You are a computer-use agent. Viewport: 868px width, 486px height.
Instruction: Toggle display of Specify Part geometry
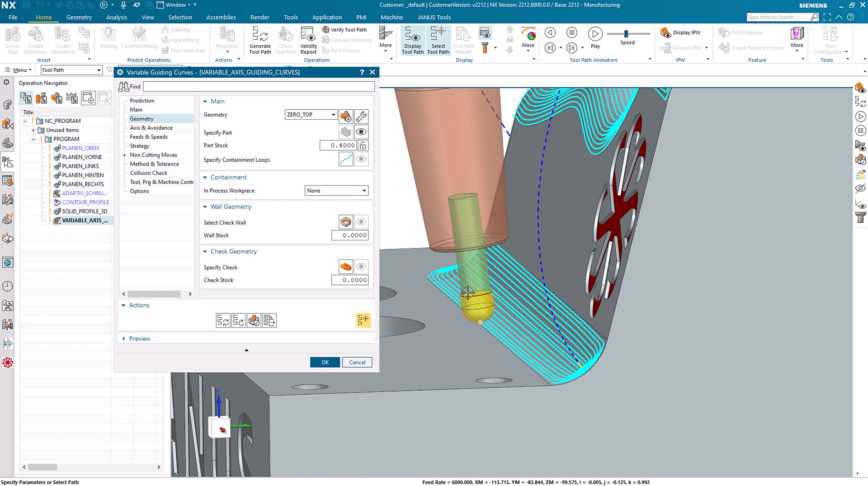[361, 132]
